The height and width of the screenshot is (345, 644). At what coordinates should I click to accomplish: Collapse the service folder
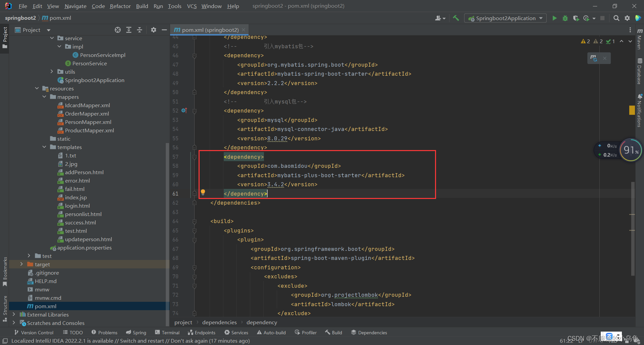[52, 38]
